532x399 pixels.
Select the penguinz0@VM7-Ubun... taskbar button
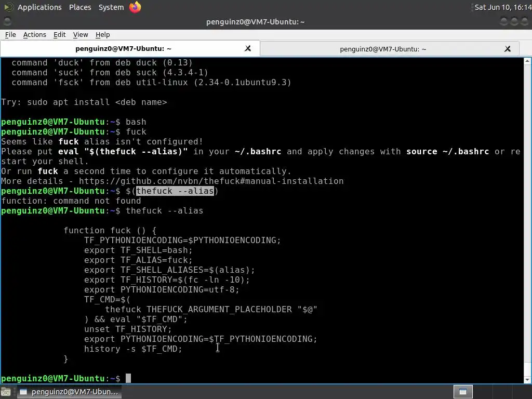click(69, 392)
